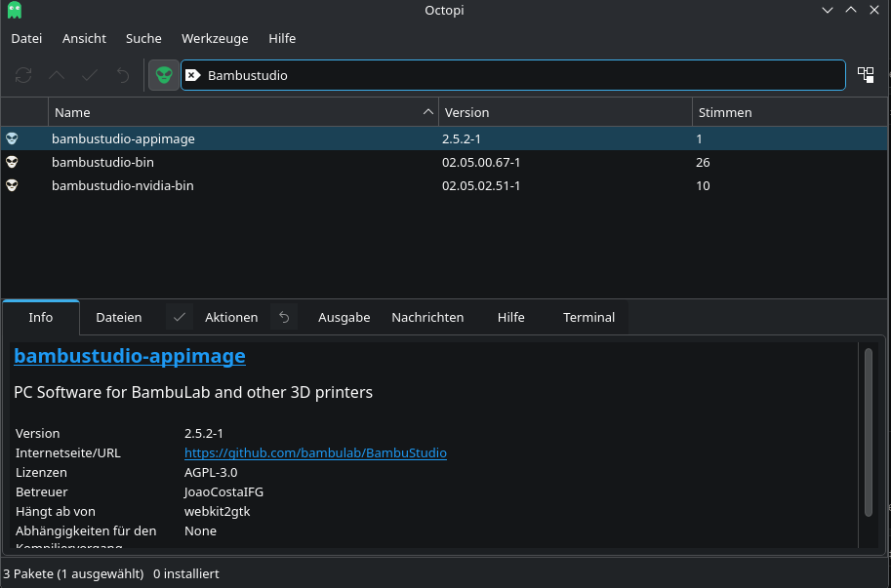The width and height of the screenshot is (891, 588).
Task: Click the undo arrow beside Aktionen tab
Action: [284, 317]
